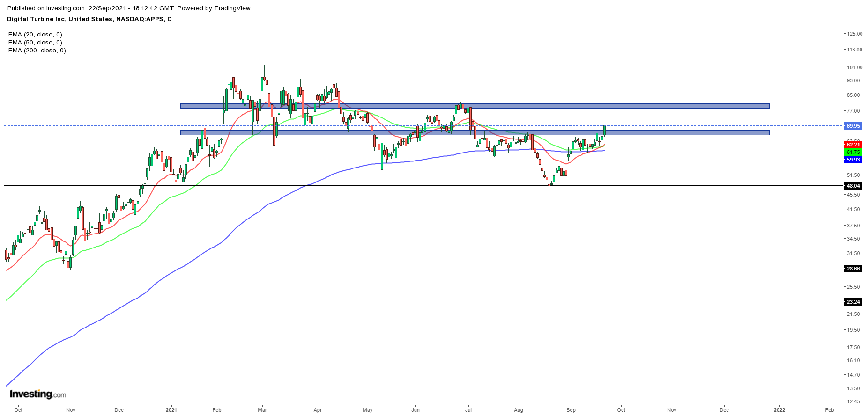Click the black 23.24 price label

(x=853, y=302)
